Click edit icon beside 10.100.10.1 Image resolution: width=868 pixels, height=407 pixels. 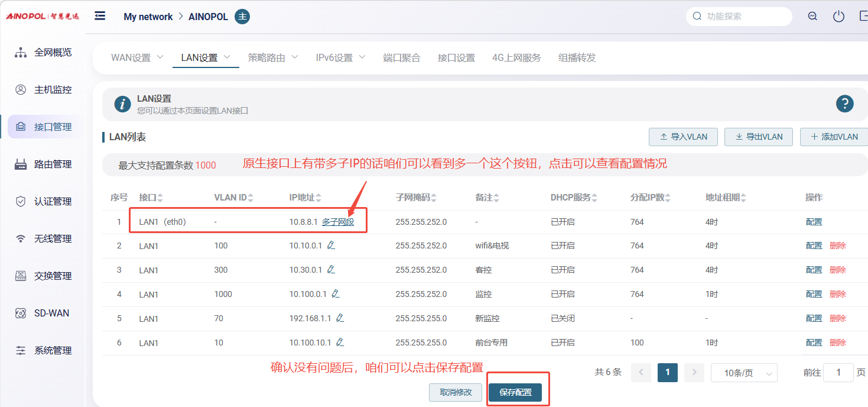(340, 342)
